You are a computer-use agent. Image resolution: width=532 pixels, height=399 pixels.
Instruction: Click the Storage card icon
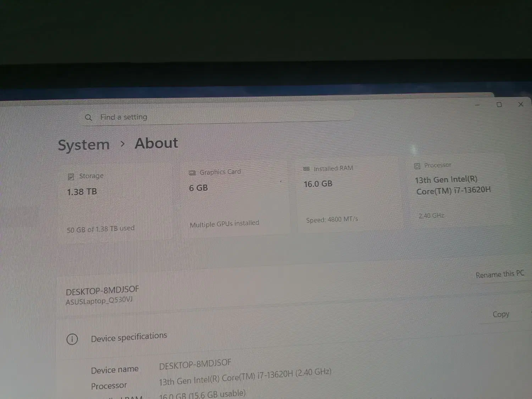[71, 177]
